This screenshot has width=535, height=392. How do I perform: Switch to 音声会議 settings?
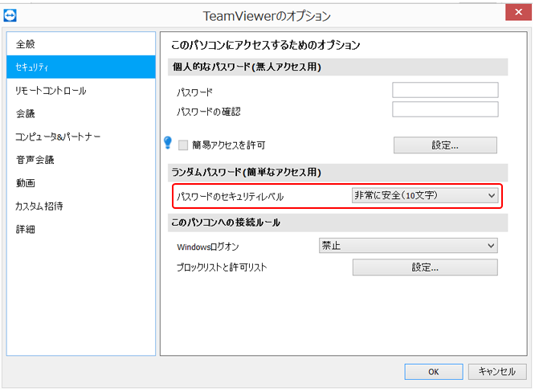(35, 160)
